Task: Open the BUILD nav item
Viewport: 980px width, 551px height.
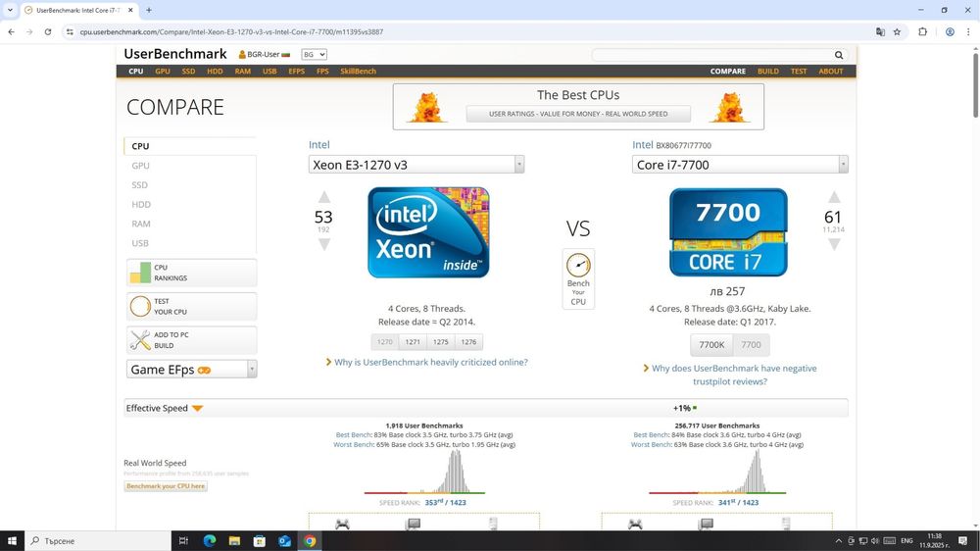Action: pyautogui.click(x=768, y=72)
